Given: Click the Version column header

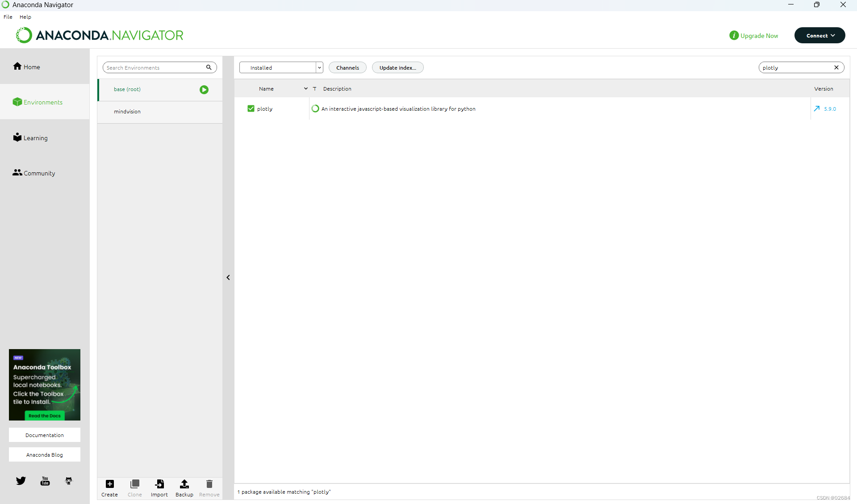Looking at the screenshot, I should [x=824, y=89].
